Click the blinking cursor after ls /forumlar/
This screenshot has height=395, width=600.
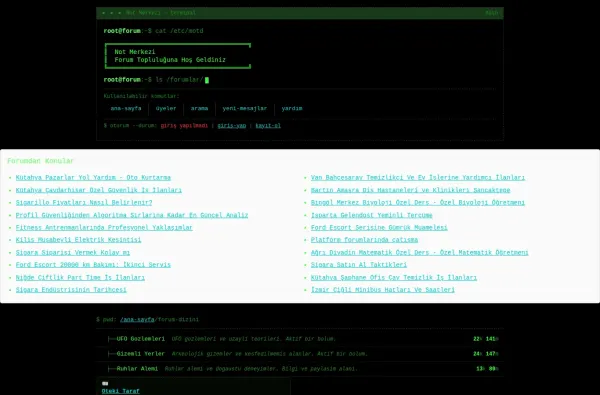[207, 80]
